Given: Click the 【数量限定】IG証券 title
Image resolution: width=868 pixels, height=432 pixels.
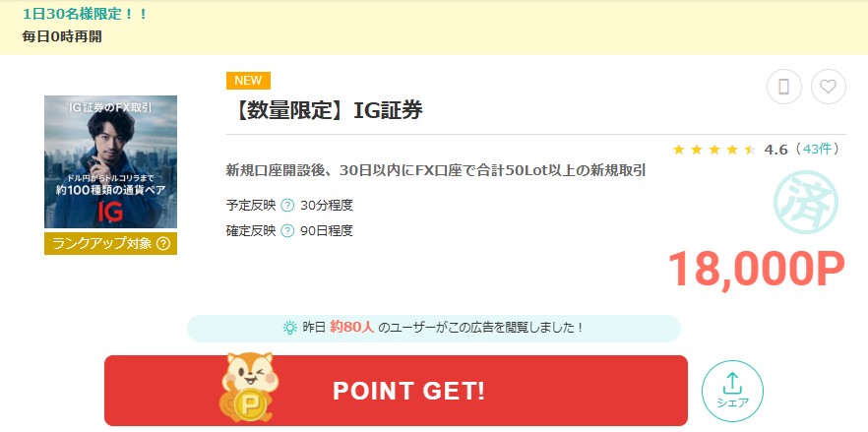Looking at the screenshot, I should [325, 111].
